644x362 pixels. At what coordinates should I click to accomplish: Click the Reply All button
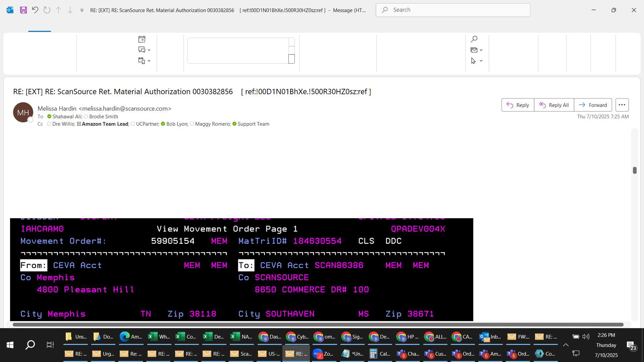554,105
